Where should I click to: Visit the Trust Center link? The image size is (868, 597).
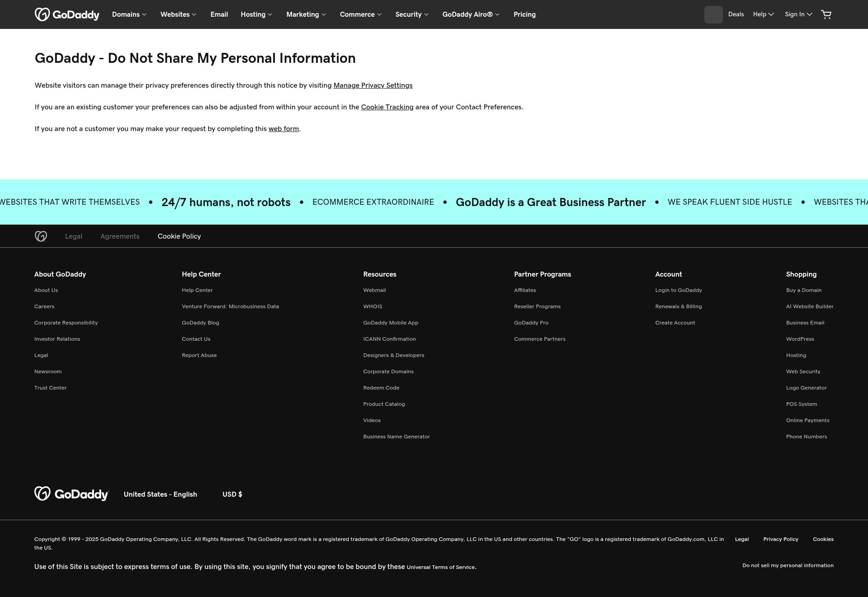pos(50,388)
